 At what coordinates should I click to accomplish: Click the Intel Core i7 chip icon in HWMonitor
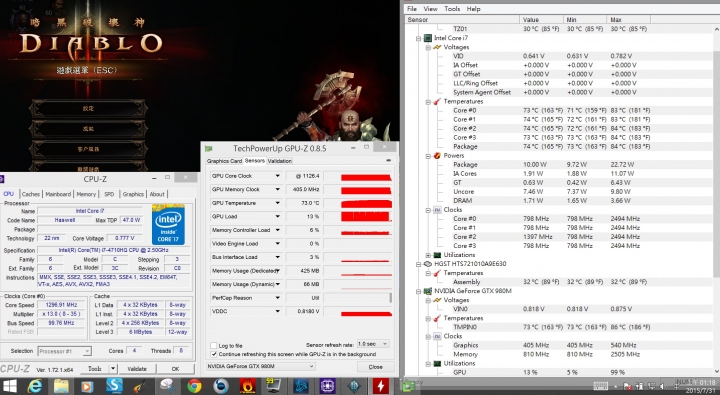[x=428, y=38]
